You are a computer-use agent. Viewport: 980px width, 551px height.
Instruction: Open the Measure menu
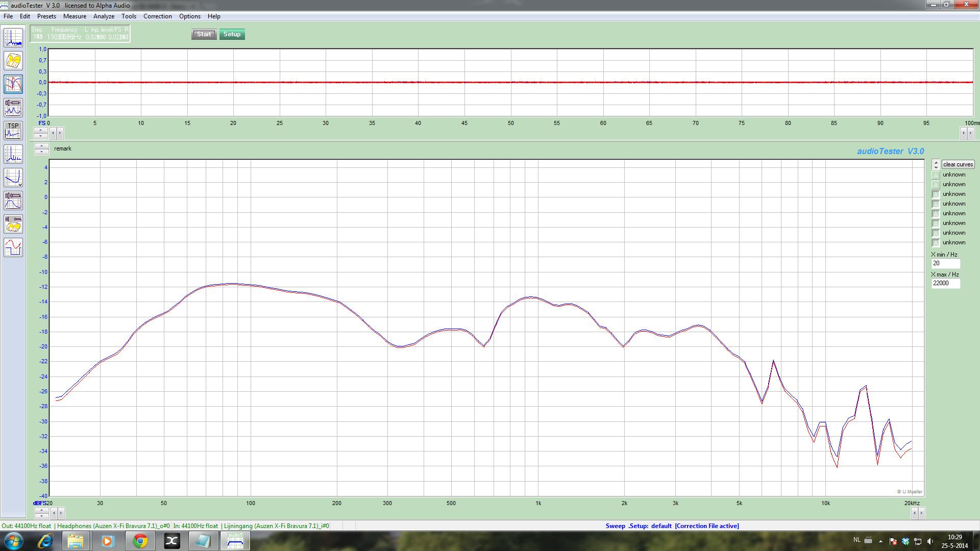[x=75, y=16]
